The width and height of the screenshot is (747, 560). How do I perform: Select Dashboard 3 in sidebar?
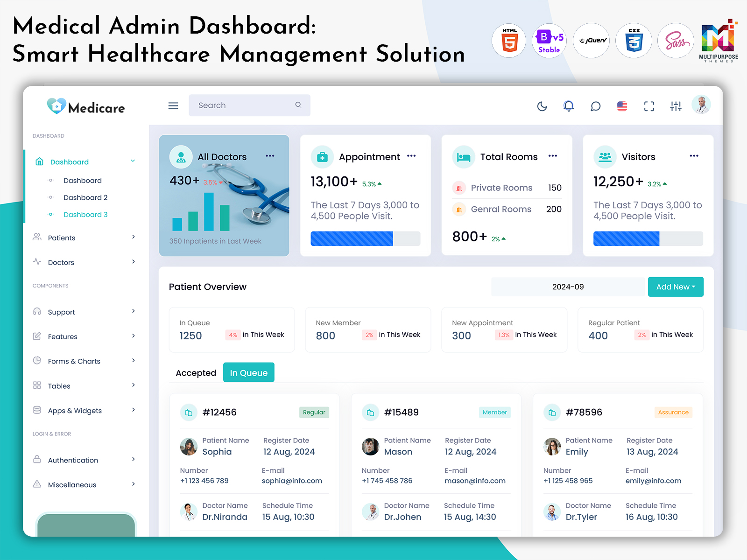click(x=85, y=215)
